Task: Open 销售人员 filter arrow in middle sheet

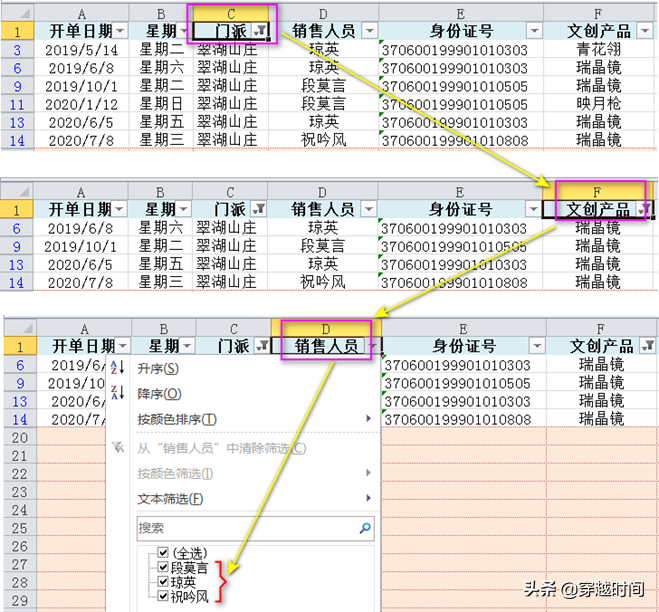Action: click(369, 209)
